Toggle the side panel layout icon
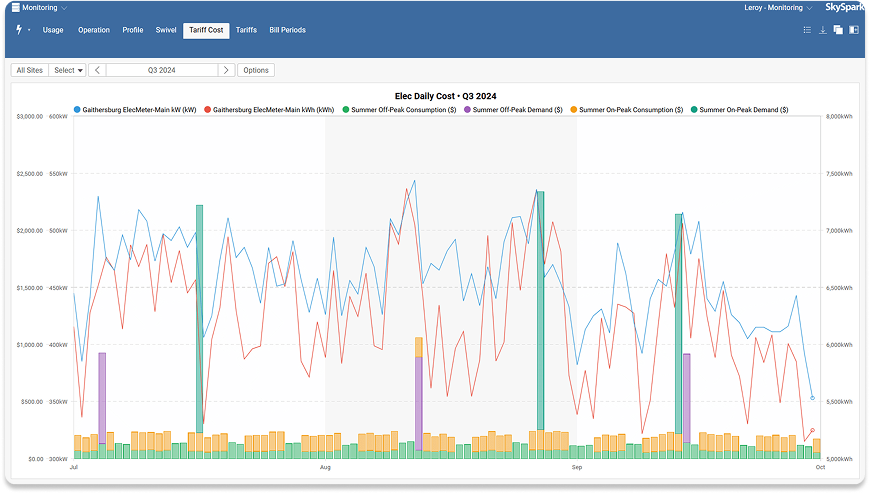The image size is (870, 494). click(854, 30)
